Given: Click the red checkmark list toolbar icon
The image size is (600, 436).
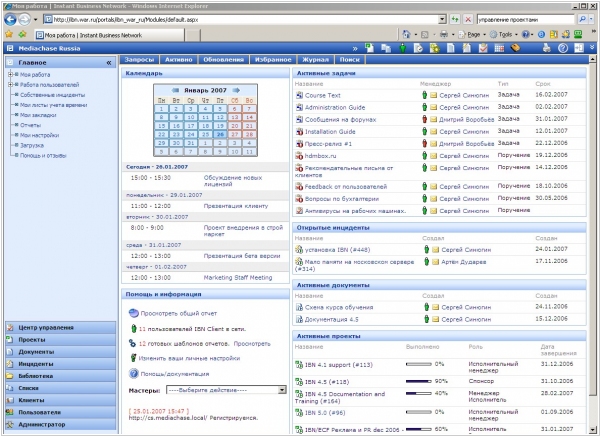Looking at the screenshot, I should click(x=483, y=48).
